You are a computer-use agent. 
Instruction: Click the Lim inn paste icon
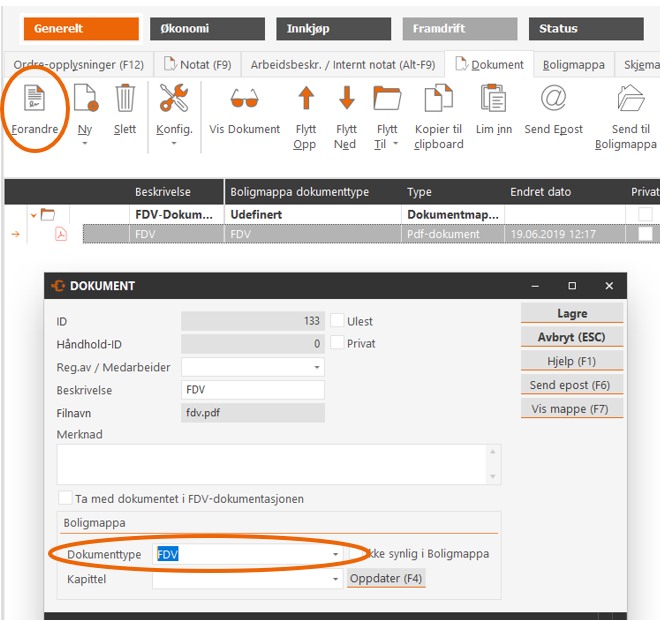(x=492, y=100)
